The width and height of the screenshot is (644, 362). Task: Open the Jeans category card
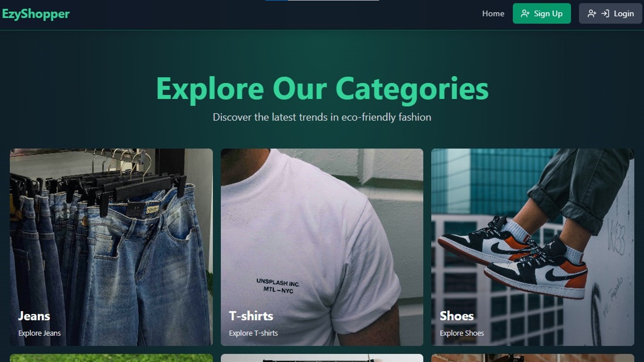point(111,247)
